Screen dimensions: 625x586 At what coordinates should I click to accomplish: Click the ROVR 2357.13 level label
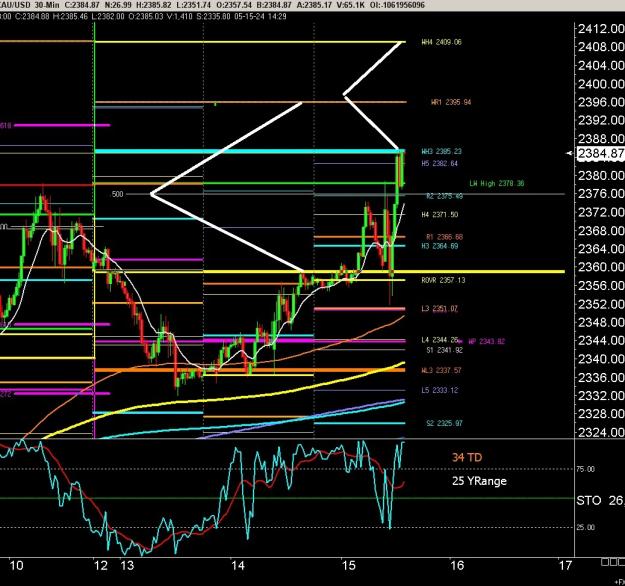(443, 280)
